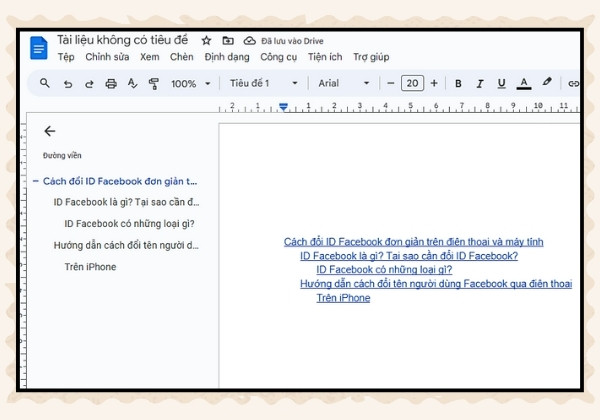Check cloud save status icon
The height and width of the screenshot is (420, 600).
pos(249,41)
